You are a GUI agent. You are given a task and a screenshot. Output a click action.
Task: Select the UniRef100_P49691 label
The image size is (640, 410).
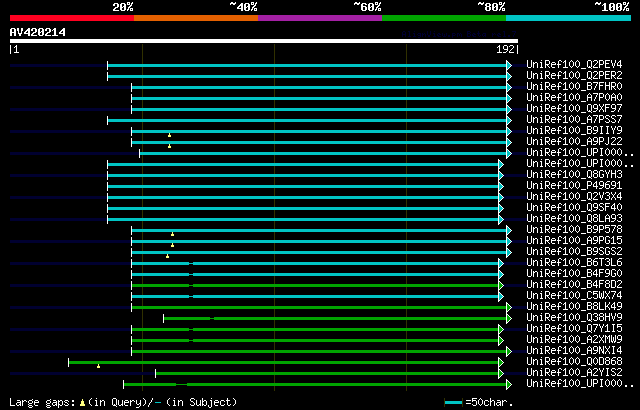coord(574,186)
